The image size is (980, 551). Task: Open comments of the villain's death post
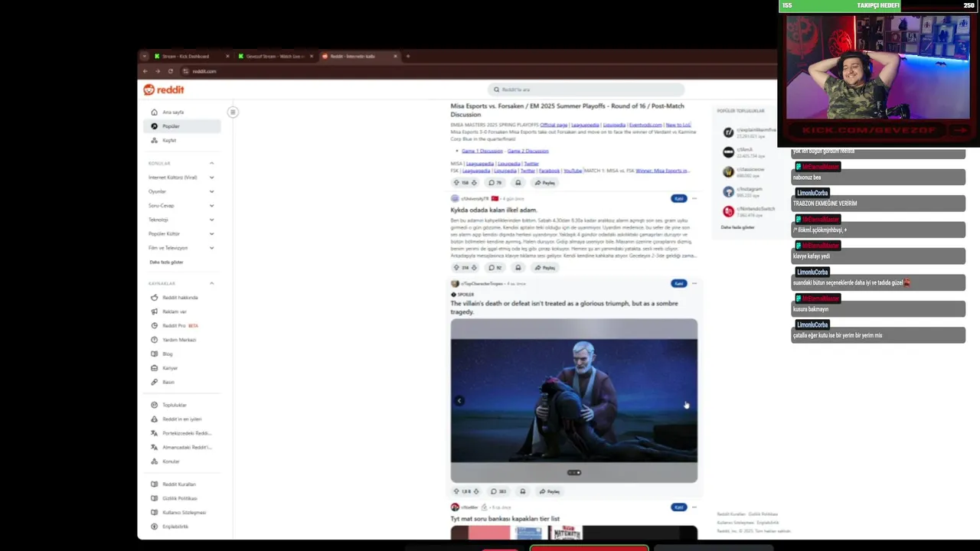tap(498, 491)
